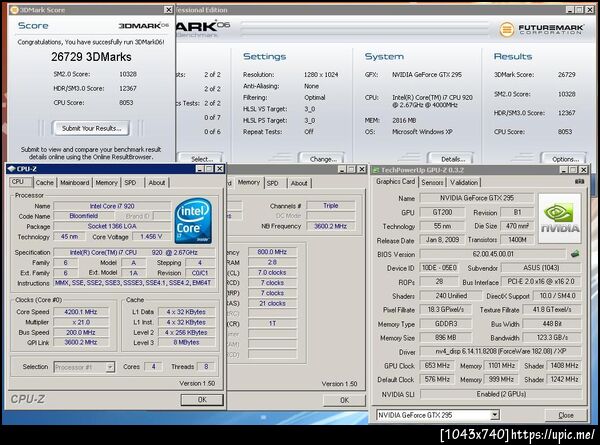Screen dimensions: 600x445
Task: Click Submit Your Results button
Action: 91,129
